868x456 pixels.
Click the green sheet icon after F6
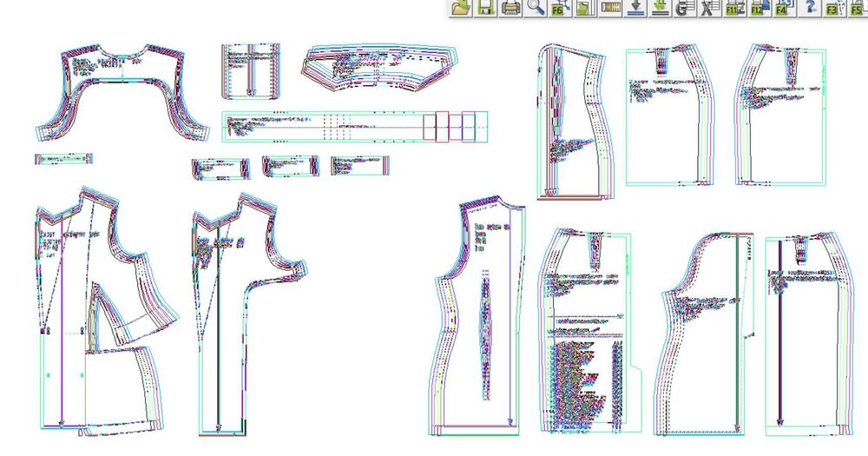point(584,8)
